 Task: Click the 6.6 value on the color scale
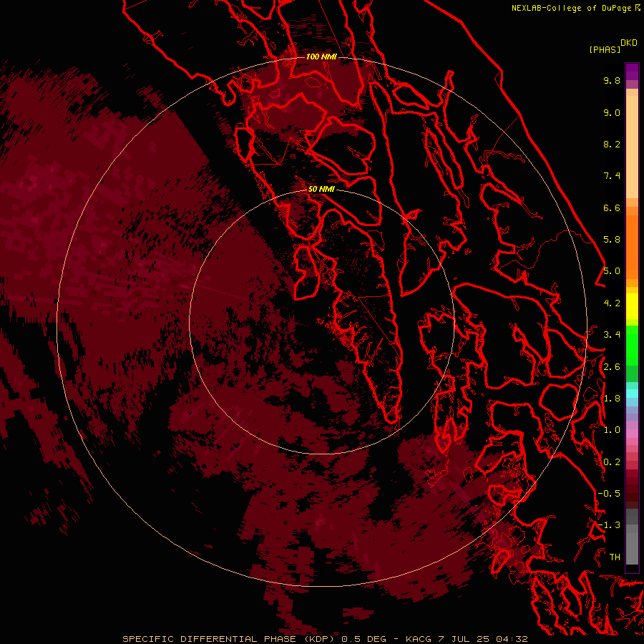[x=612, y=208]
